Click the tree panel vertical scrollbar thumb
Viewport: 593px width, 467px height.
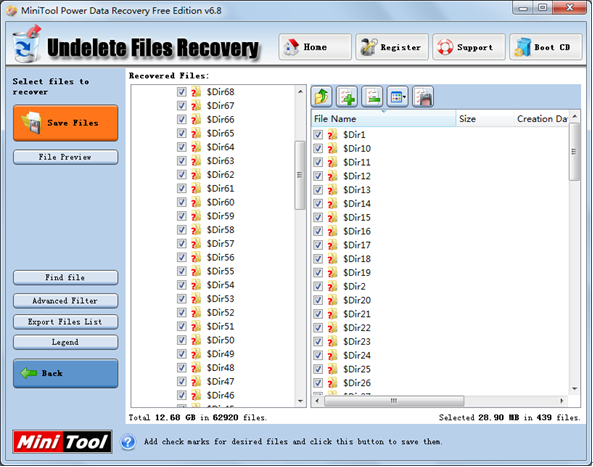pyautogui.click(x=300, y=175)
